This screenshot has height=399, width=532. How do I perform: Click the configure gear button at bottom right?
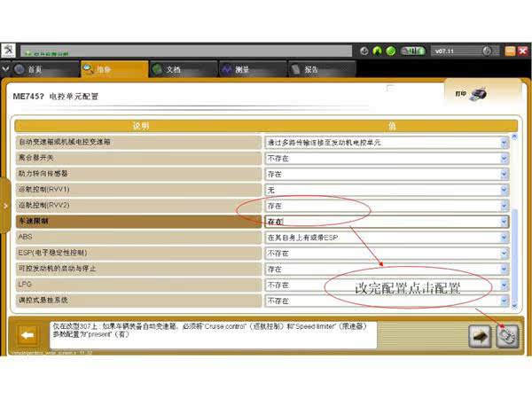click(507, 336)
